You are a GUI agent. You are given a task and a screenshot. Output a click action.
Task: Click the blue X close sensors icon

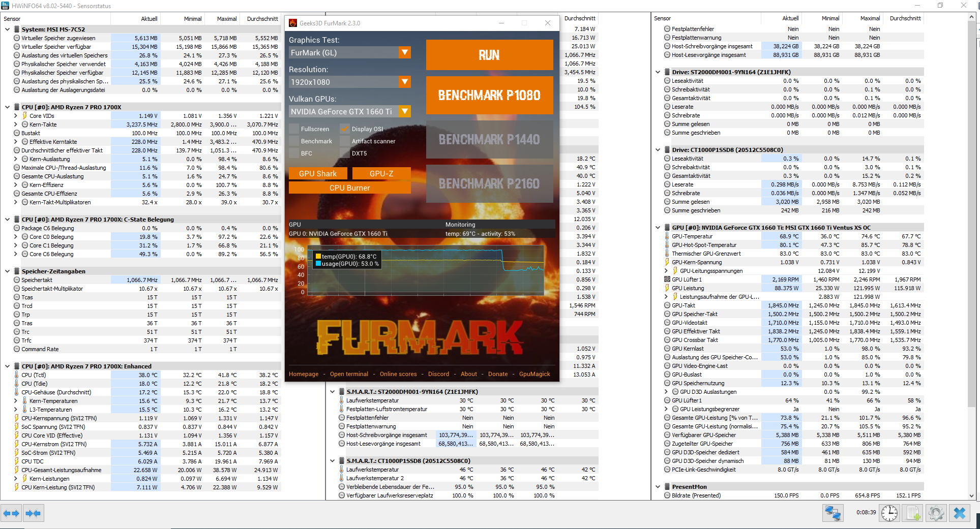click(x=960, y=513)
